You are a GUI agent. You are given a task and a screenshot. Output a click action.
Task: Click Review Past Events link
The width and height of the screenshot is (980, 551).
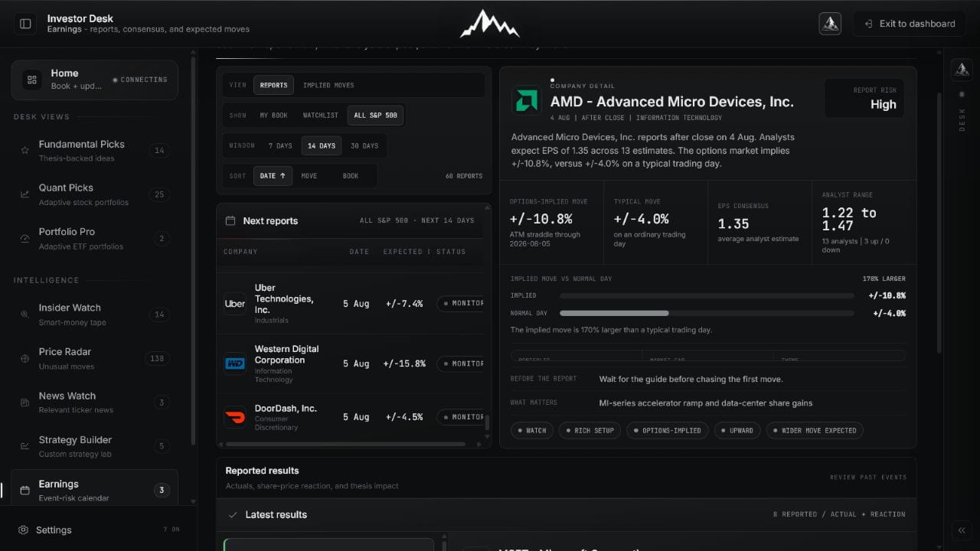pyautogui.click(x=868, y=478)
